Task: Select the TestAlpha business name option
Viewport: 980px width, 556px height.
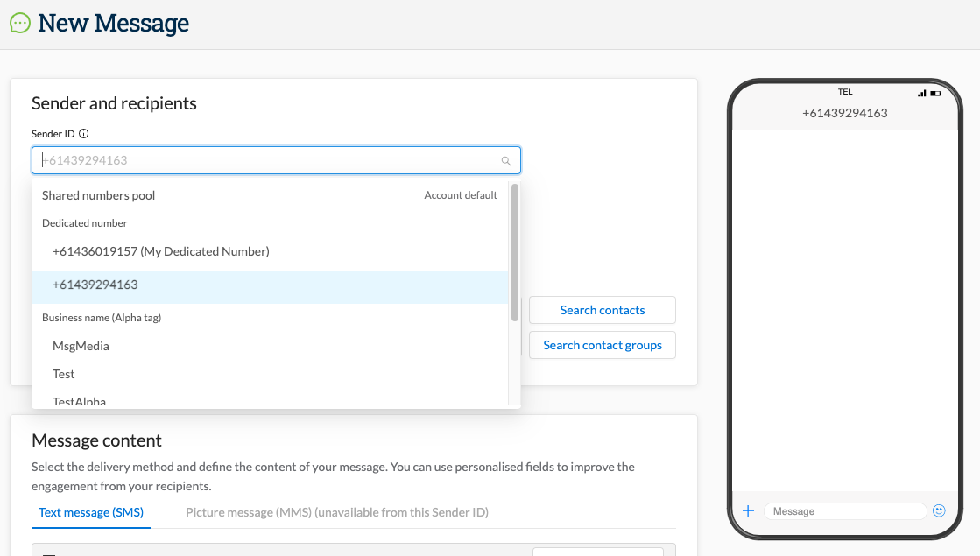Action: point(78,400)
